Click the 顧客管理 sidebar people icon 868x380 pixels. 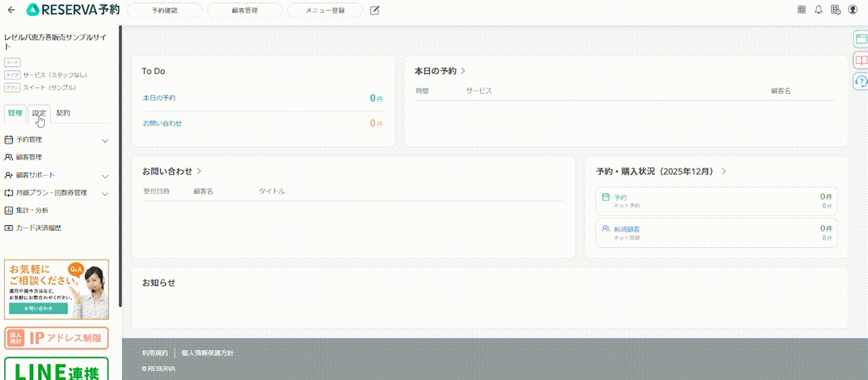click(9, 157)
